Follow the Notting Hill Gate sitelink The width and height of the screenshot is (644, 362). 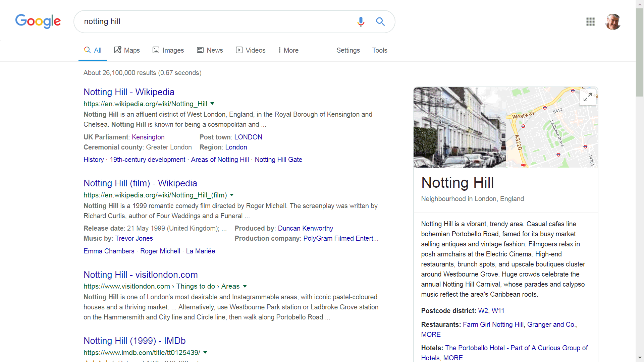(278, 160)
